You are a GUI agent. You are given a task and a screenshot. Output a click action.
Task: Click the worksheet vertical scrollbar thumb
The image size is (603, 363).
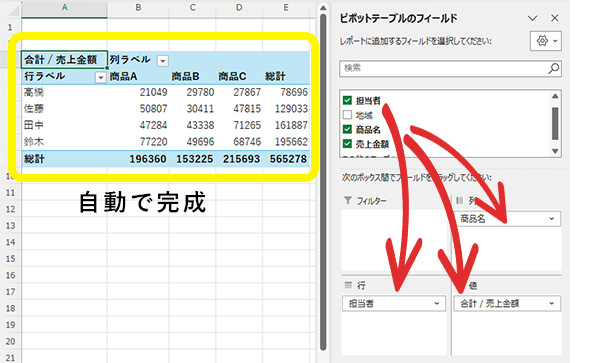[323, 181]
